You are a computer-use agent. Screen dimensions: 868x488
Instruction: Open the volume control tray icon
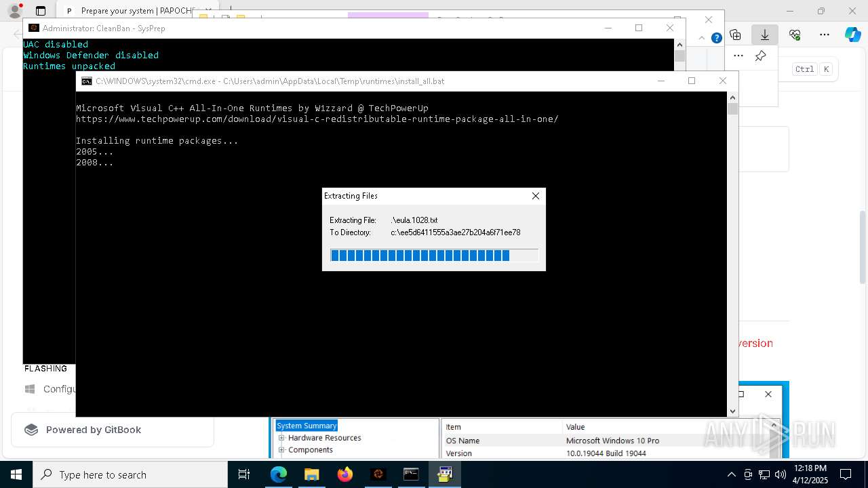781,474
